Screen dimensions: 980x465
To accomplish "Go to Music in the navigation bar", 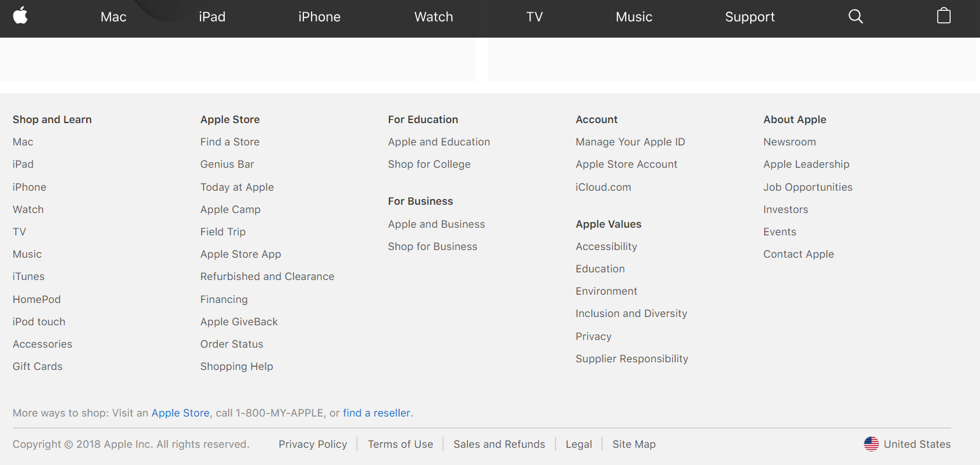I will click(634, 17).
